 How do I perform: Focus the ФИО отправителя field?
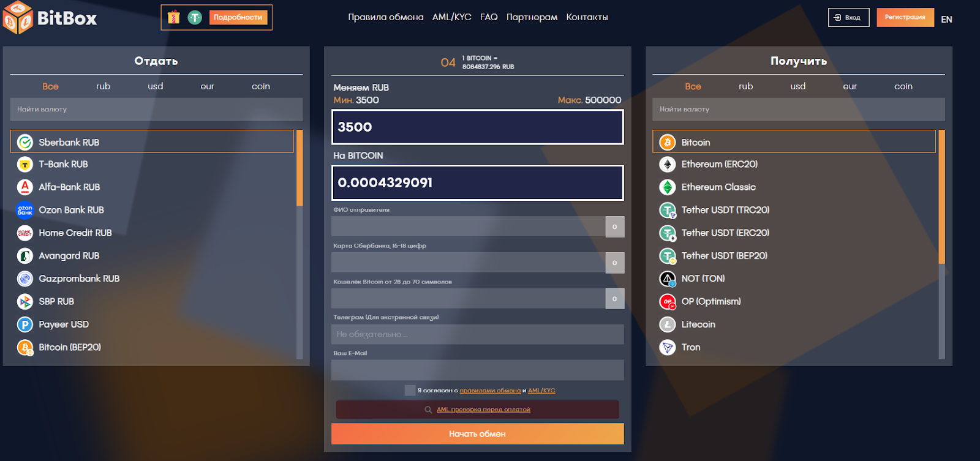click(x=469, y=227)
